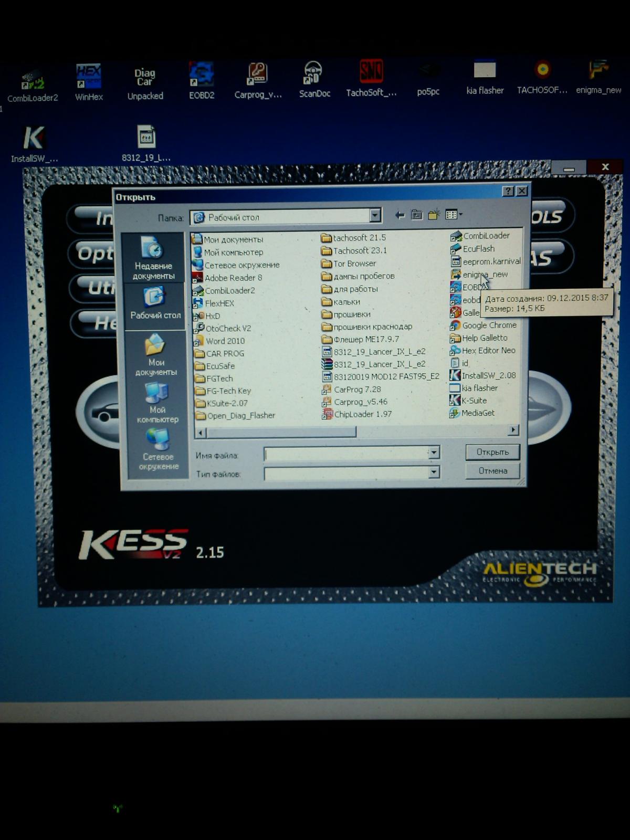
Task: Click the Имя файла text field
Action: 346,453
